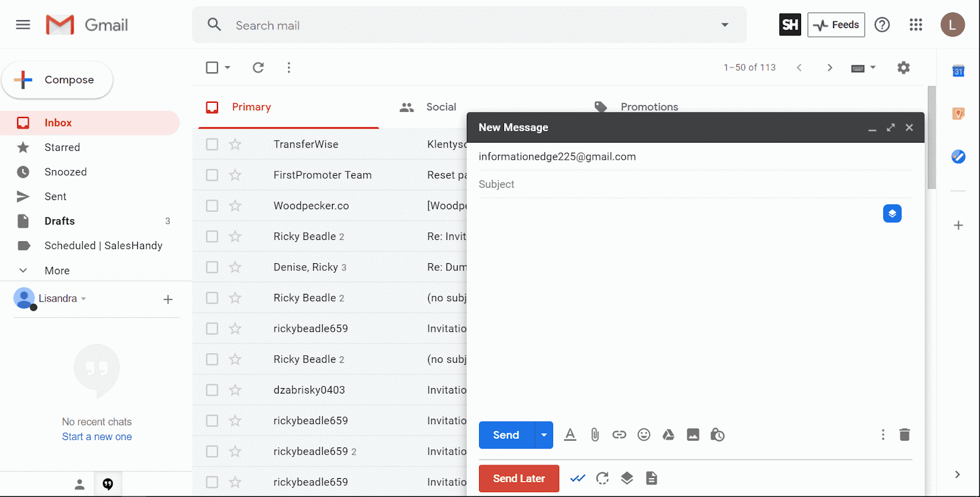Open the SalesHandy SH extension icon
This screenshot has height=497, width=980.
[790, 24]
